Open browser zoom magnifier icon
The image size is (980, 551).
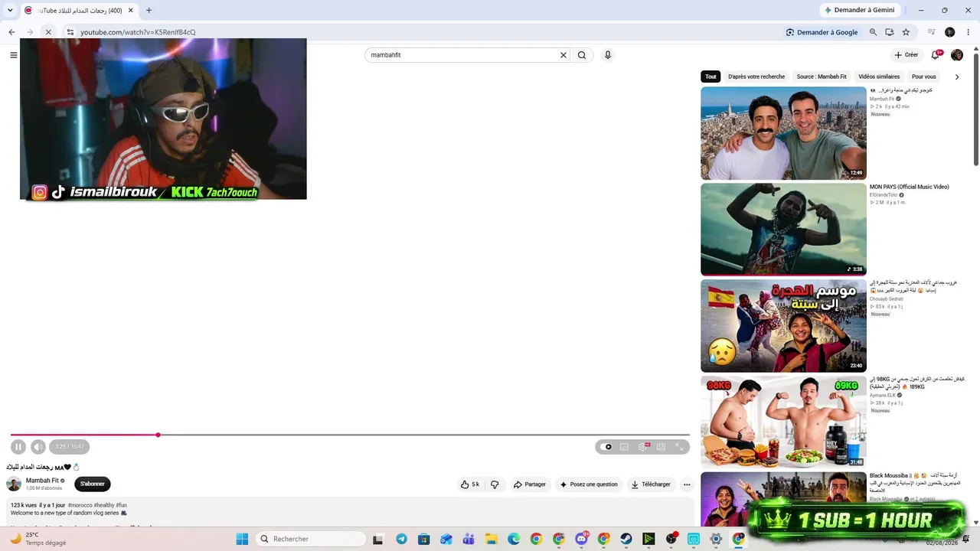(x=873, y=32)
